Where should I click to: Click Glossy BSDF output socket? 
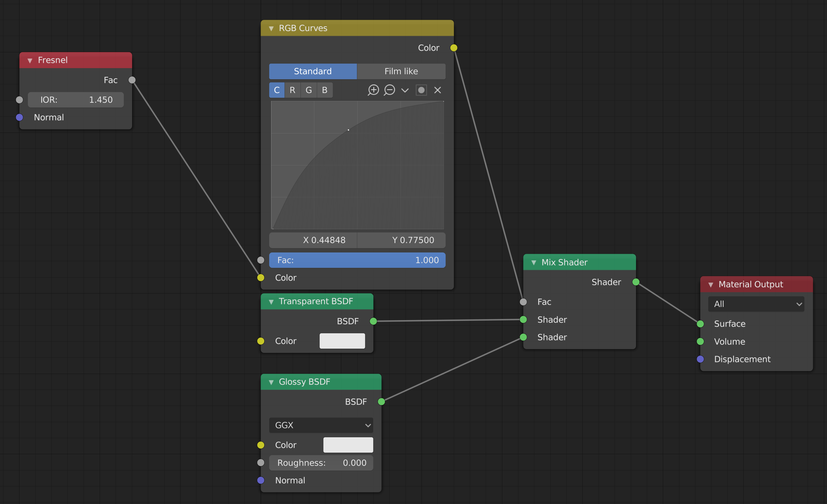coord(381,402)
